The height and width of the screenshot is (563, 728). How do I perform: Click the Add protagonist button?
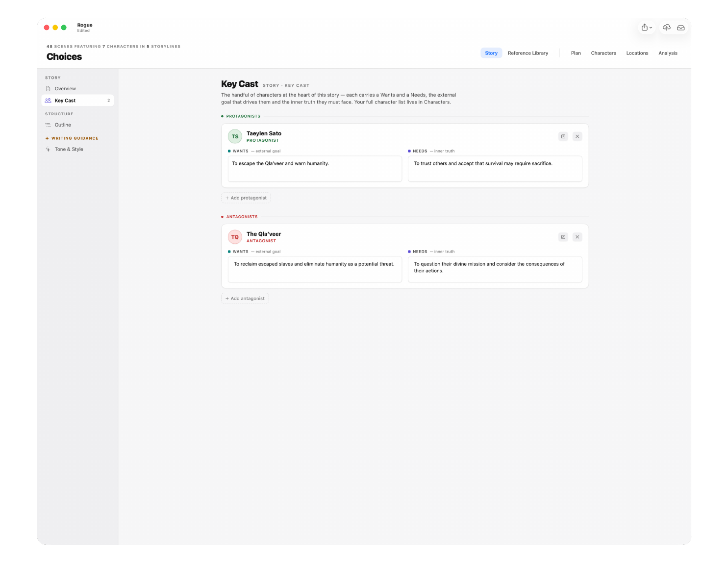(x=246, y=198)
